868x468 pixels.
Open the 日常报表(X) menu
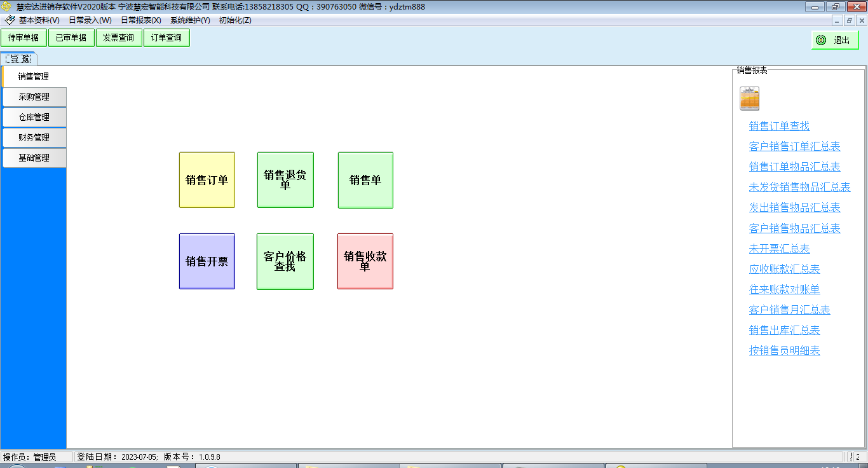click(x=141, y=20)
